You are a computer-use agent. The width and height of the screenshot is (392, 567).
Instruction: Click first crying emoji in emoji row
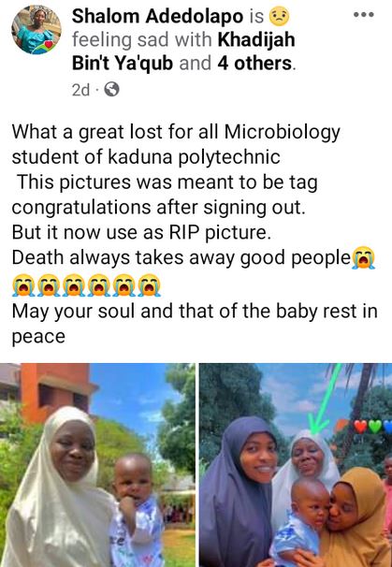pyautogui.click(x=23, y=285)
